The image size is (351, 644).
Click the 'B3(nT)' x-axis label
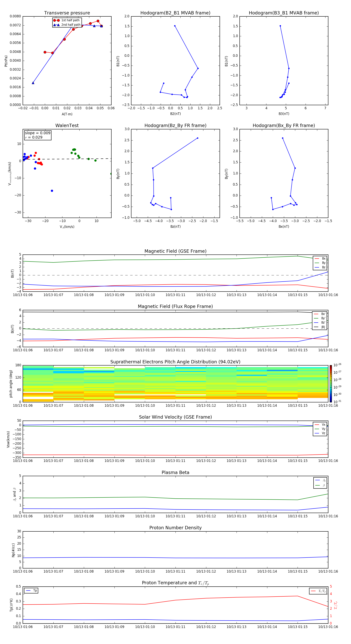tap(284, 114)
